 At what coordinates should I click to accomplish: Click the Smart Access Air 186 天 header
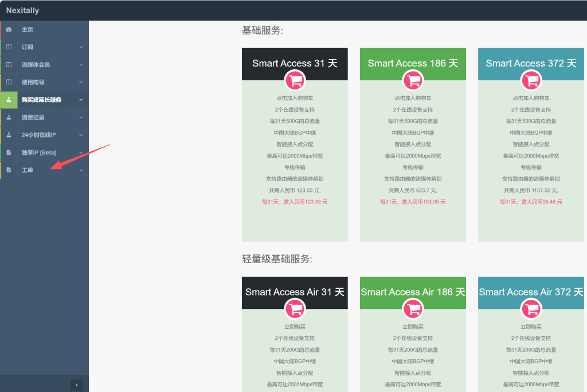[413, 292]
